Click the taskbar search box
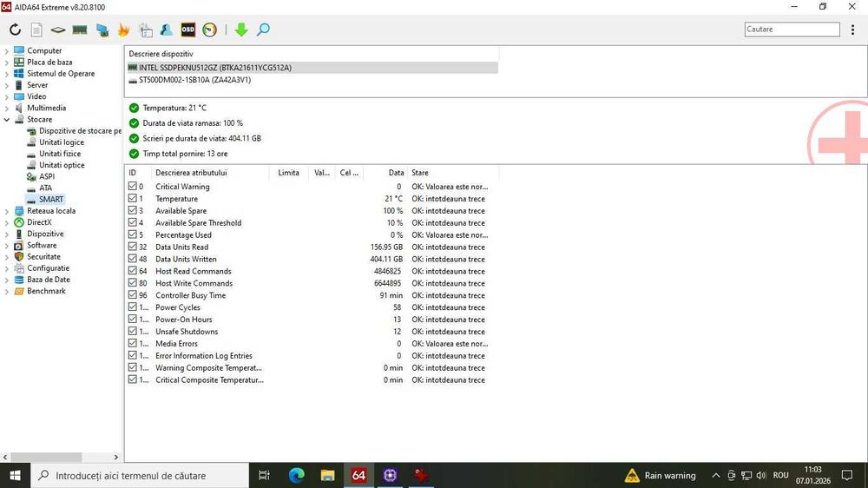 [140, 476]
